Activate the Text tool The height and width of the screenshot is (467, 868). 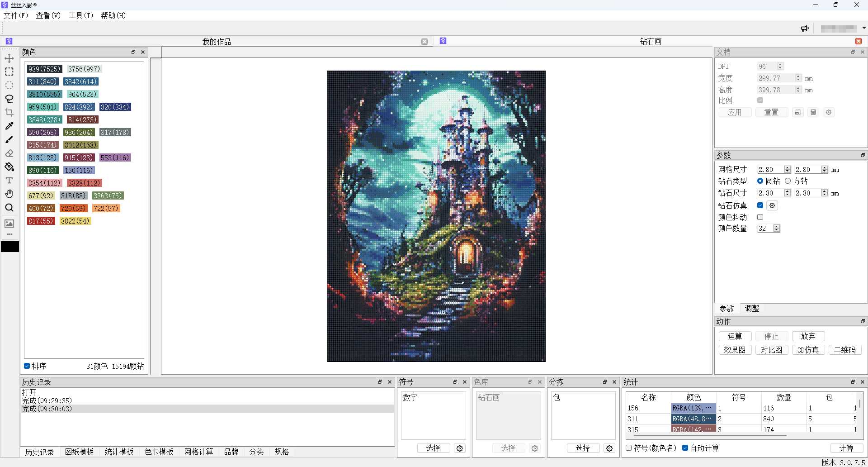click(9, 181)
